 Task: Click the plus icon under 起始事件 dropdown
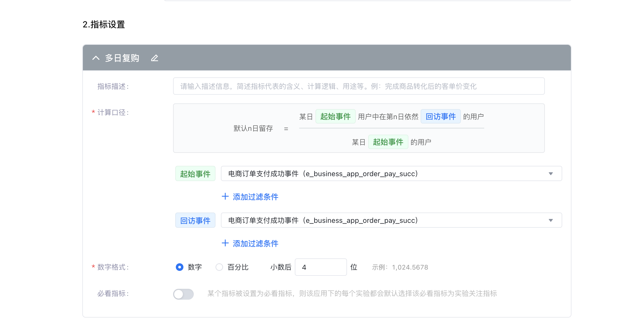tap(225, 197)
